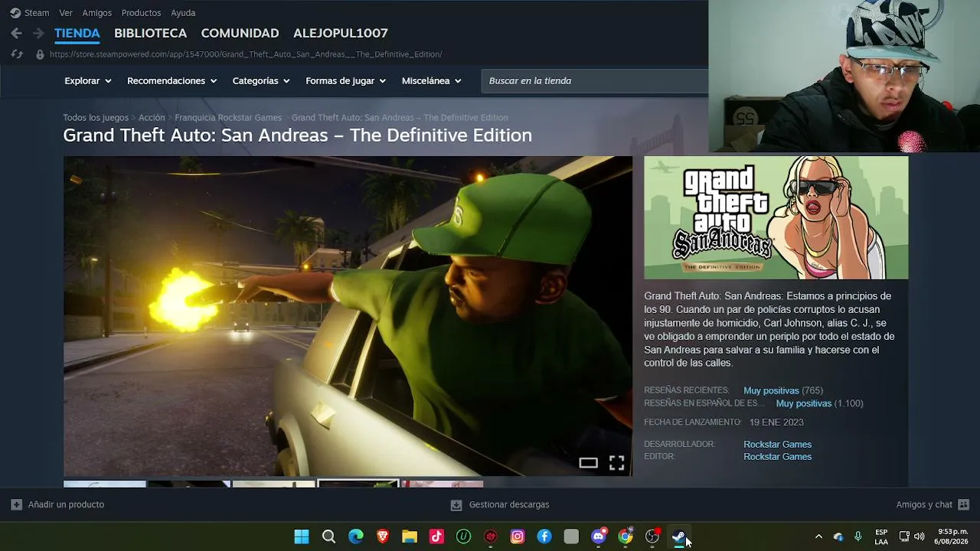This screenshot has width=980, height=551.
Task: Switch to the BIBLIOTECA tab
Action: (x=150, y=34)
